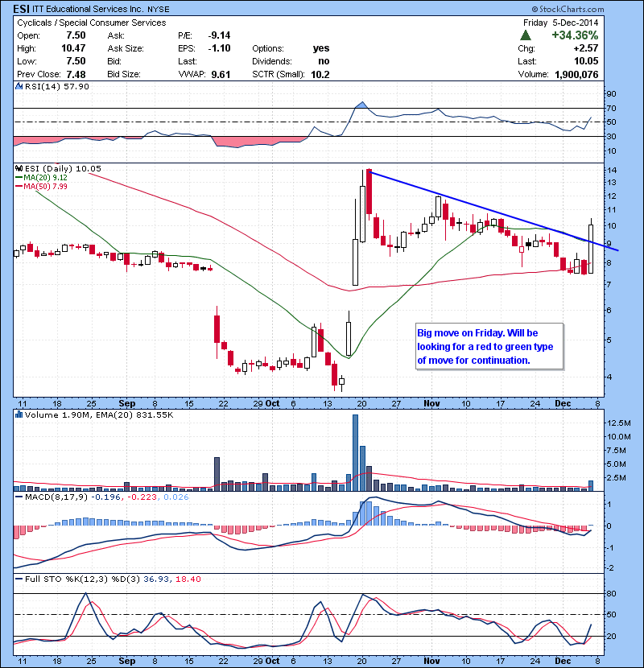
Task: Select the VWAP value 9.61
Action: pyautogui.click(x=221, y=74)
